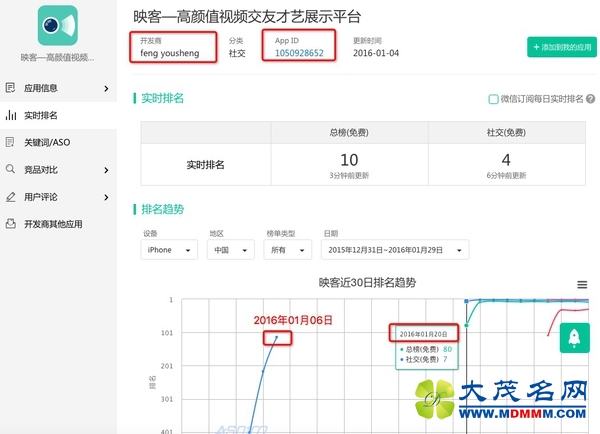Viewport: 600px width, 434px height.
Task: Click the social rank value 4
Action: coord(506,160)
